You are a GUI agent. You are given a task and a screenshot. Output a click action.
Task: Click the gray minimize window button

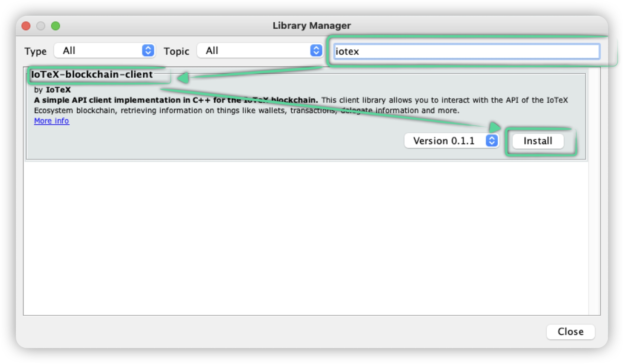click(41, 26)
